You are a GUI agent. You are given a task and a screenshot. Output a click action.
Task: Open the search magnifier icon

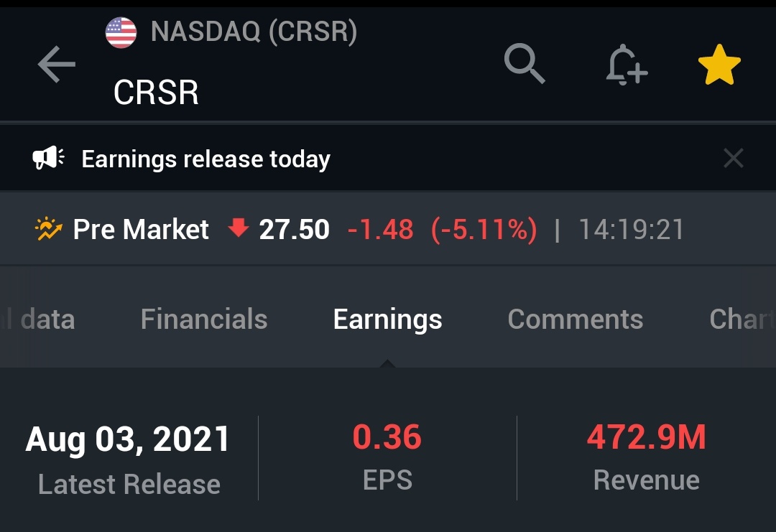(525, 64)
